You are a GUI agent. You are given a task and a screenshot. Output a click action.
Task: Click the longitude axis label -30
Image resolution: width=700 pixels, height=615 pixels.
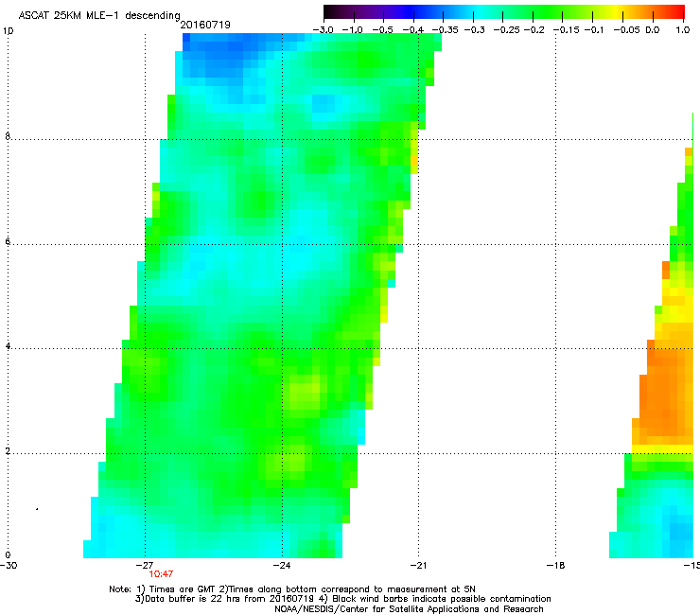[9, 565]
